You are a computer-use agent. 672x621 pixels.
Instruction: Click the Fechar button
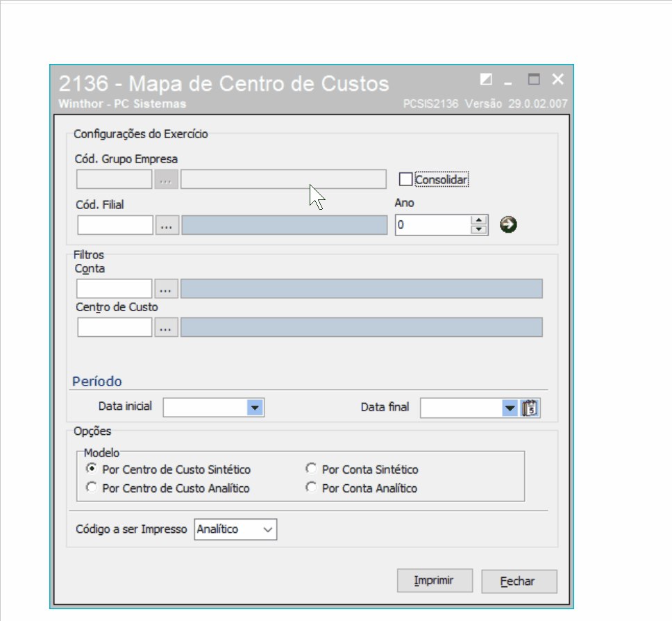519,581
